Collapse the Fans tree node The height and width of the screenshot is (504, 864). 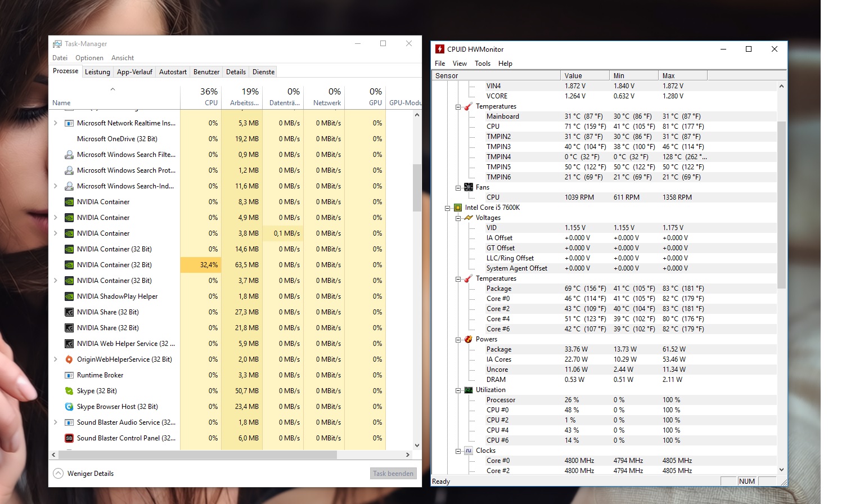tap(458, 187)
